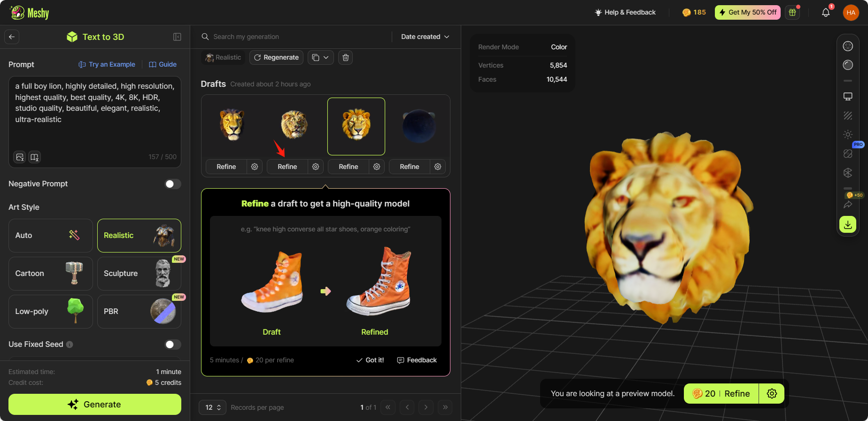Open the Date created sort dropdown

pos(425,37)
